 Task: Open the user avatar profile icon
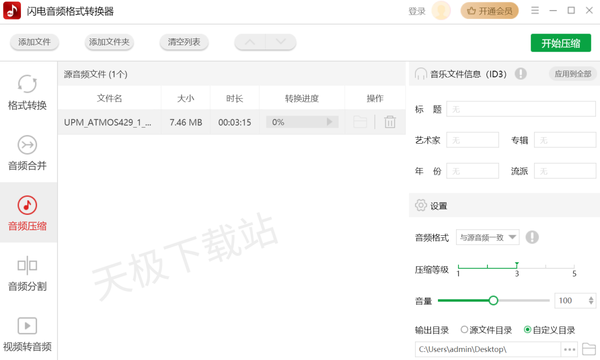pos(441,11)
